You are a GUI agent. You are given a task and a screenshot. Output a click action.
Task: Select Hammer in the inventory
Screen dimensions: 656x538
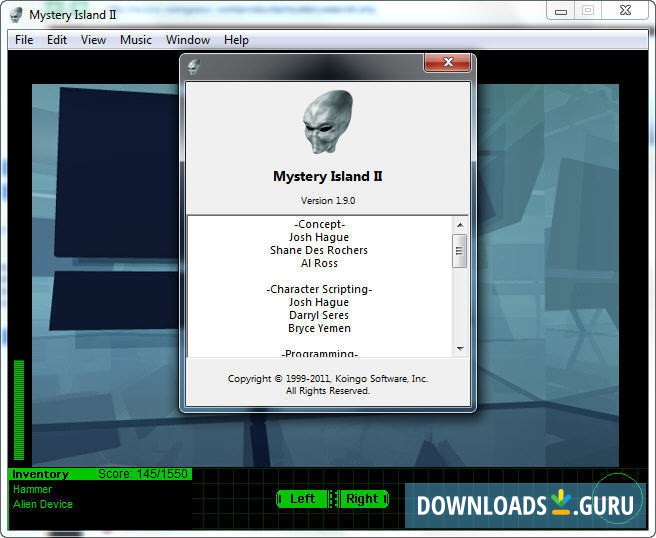32,489
